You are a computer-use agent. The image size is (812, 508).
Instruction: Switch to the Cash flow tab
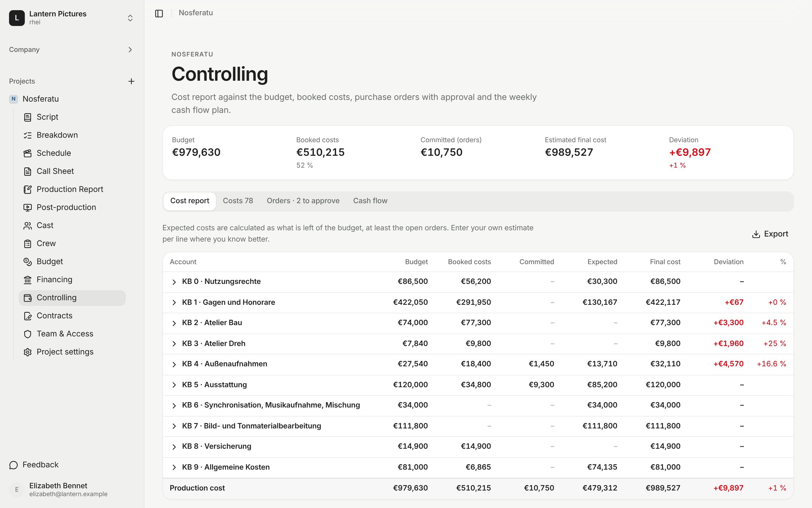370,201
